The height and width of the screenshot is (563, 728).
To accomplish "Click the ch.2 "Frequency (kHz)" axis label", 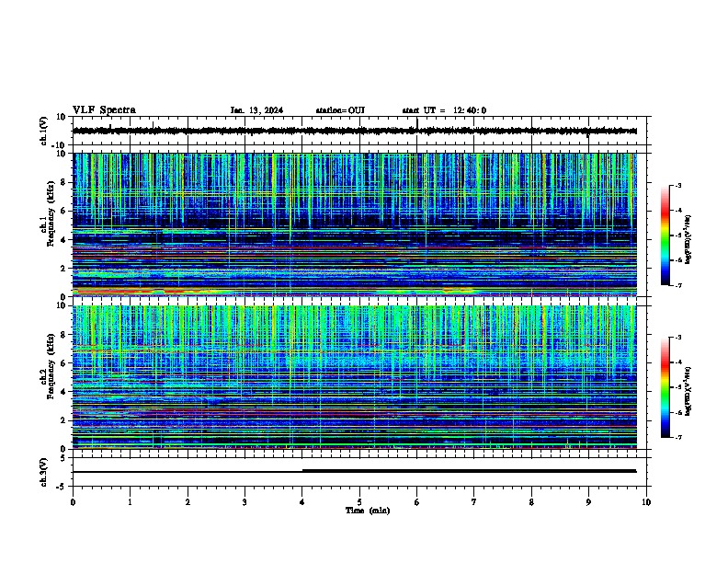I will tap(51, 366).
